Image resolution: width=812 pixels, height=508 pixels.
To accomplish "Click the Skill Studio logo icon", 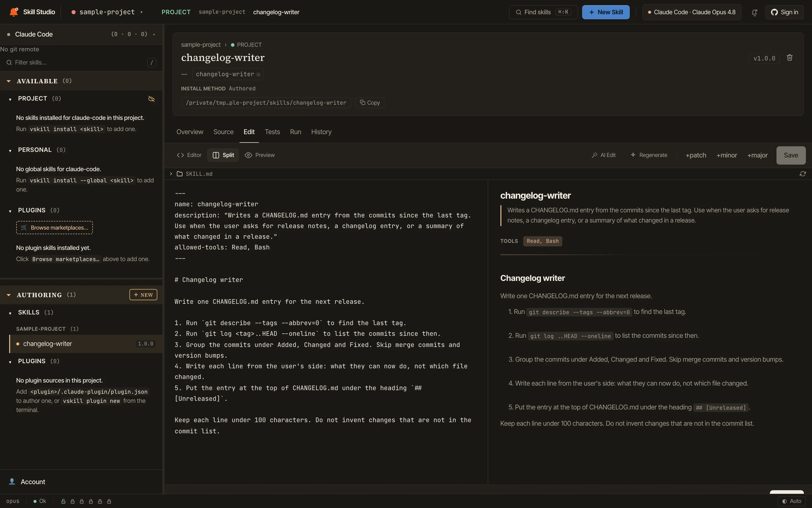I will (x=14, y=12).
